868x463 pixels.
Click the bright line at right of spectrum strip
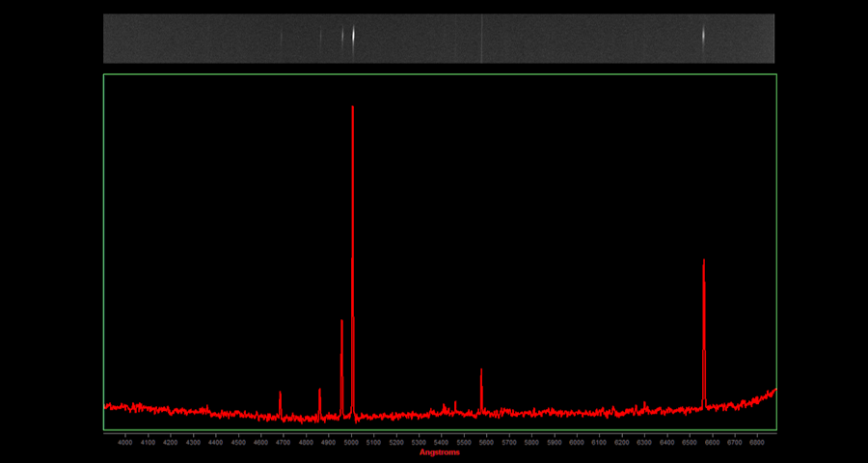(703, 37)
